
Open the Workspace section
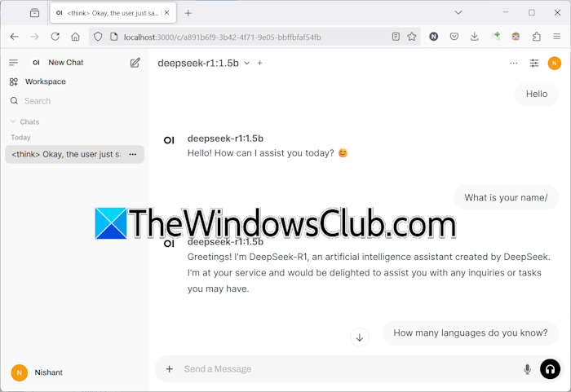click(x=38, y=81)
